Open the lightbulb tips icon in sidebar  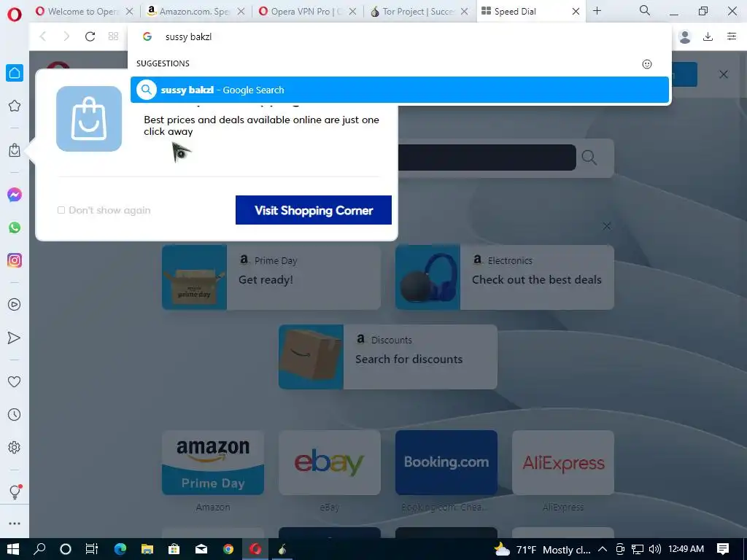coord(15,491)
